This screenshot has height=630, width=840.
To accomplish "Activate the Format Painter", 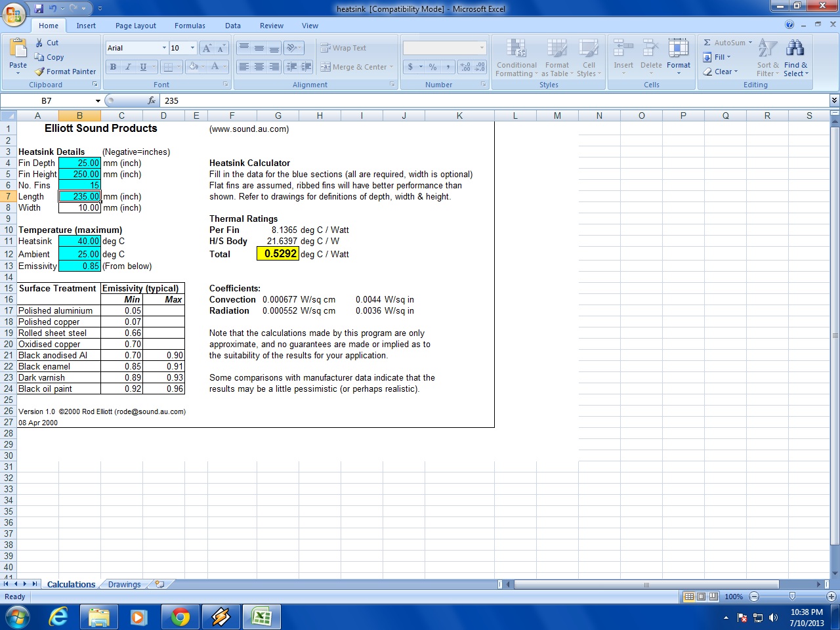I will pyautogui.click(x=65, y=72).
